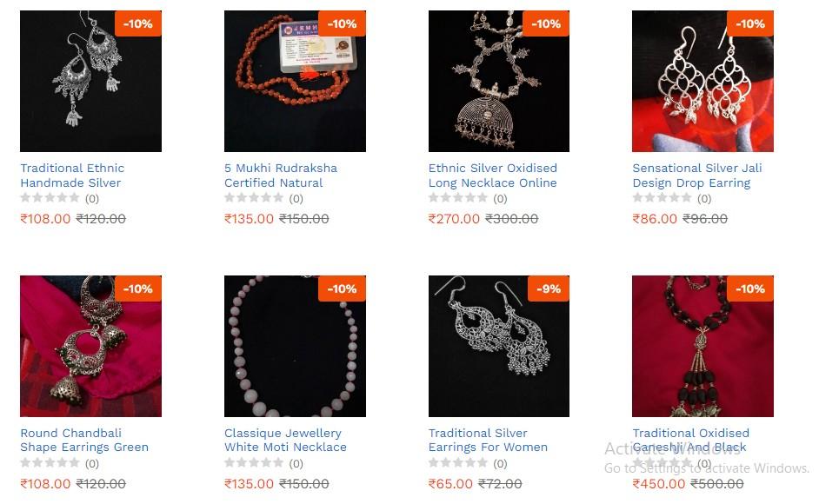Screen dimensions: 819x504
Task: Open Traditional Oxidised Ganeshji necklace image
Action: tap(703, 346)
